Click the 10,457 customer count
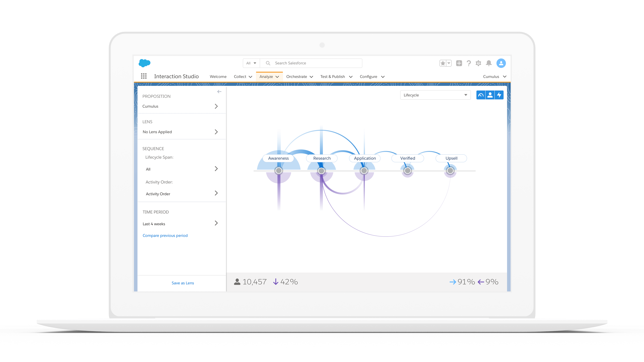Image resolution: width=644 pixels, height=362 pixels. [x=254, y=282]
